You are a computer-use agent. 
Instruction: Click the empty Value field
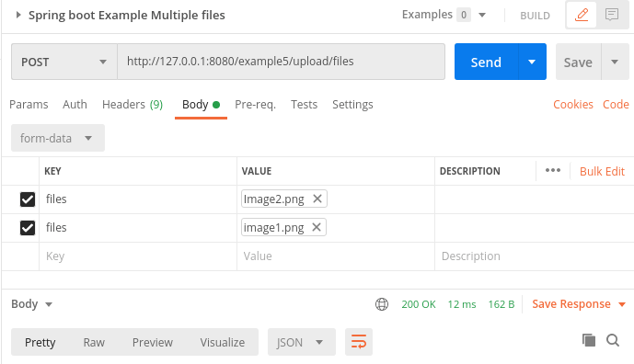[x=336, y=256]
